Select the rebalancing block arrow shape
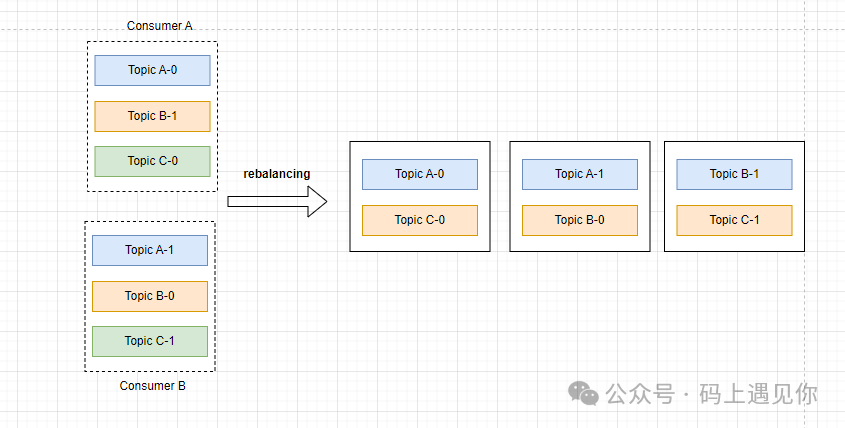The width and height of the screenshot is (845, 428). (x=277, y=202)
